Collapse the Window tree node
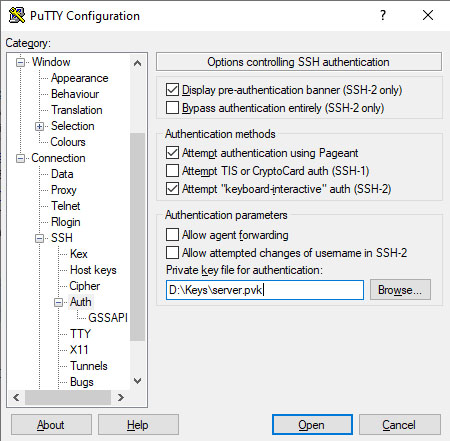Image resolution: width=450 pixels, height=441 pixels. (x=20, y=62)
